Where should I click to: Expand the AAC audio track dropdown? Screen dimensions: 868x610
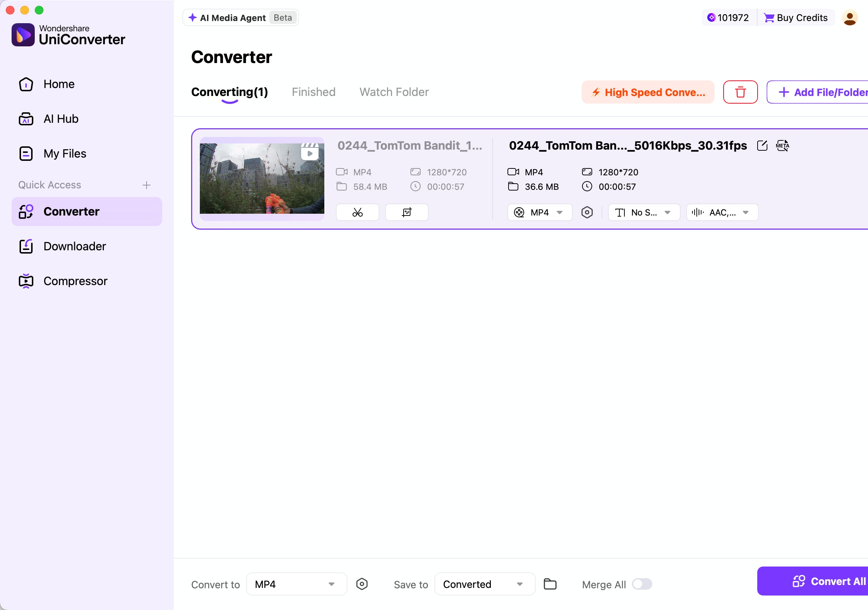[x=722, y=212]
